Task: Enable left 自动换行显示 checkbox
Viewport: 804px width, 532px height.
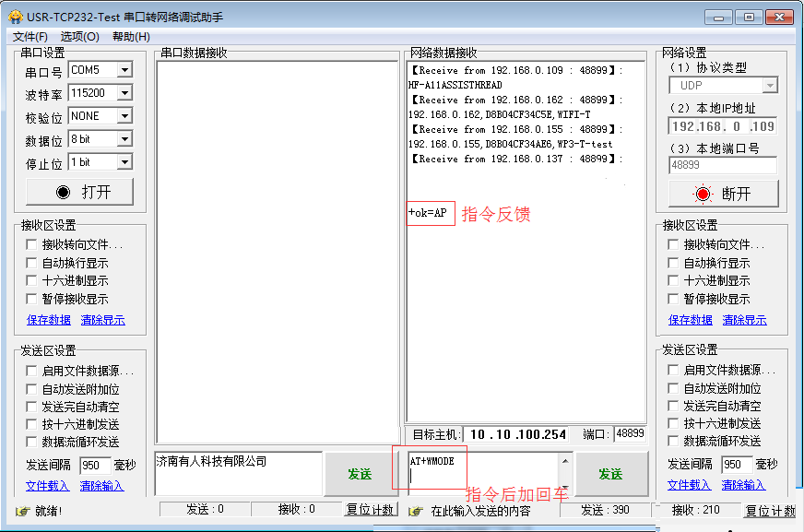Action: point(32,263)
